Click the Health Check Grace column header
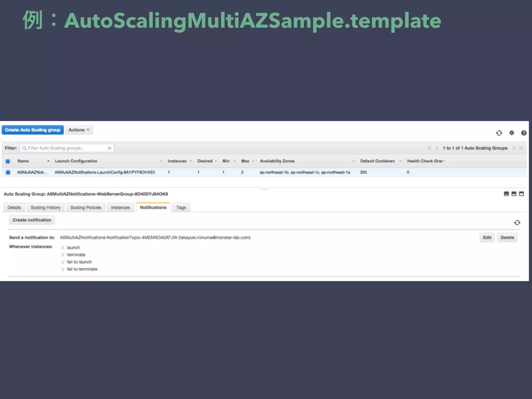Screen dimensions: 532x399 [425, 161]
